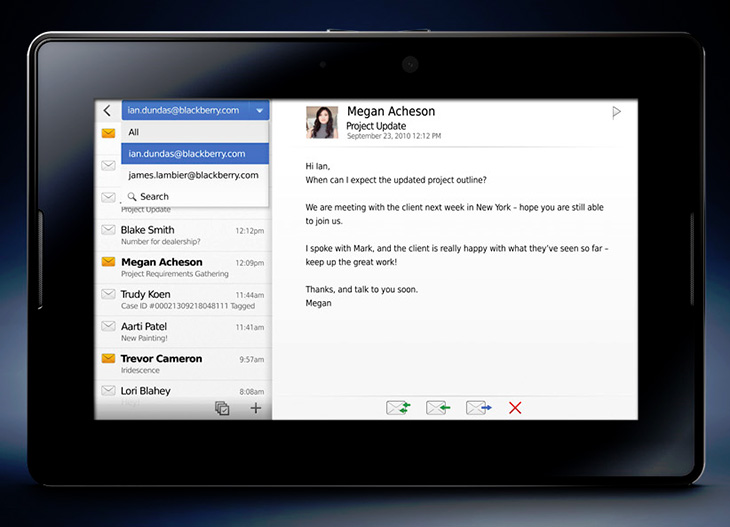Go back using the left chevron arrow
The width and height of the screenshot is (730, 527).
[x=108, y=110]
